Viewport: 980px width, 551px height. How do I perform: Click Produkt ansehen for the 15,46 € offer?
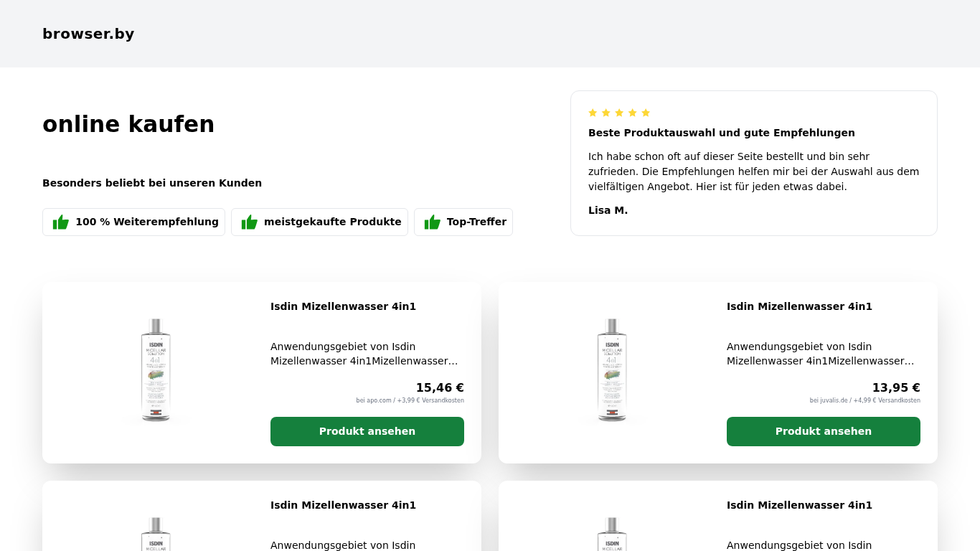(x=367, y=431)
